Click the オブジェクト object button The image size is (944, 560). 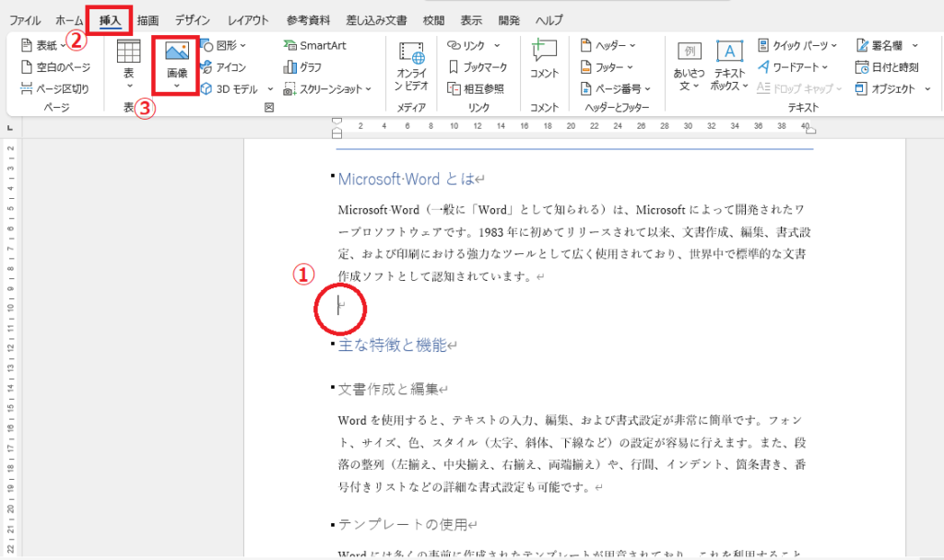[x=886, y=88]
